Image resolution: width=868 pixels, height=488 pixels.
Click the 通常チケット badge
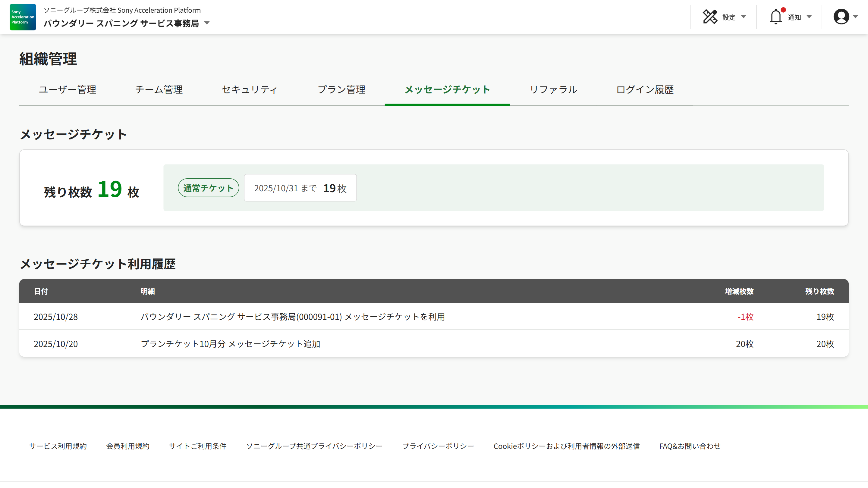point(208,188)
